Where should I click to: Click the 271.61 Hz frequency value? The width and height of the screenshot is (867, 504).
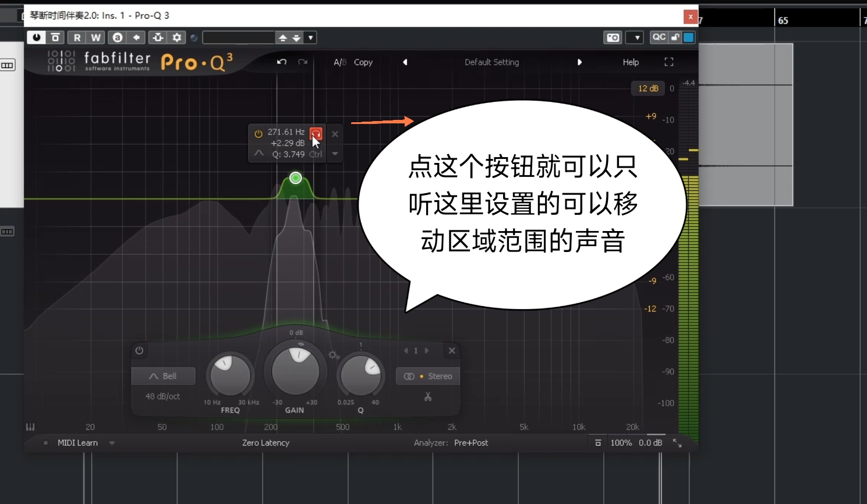286,132
